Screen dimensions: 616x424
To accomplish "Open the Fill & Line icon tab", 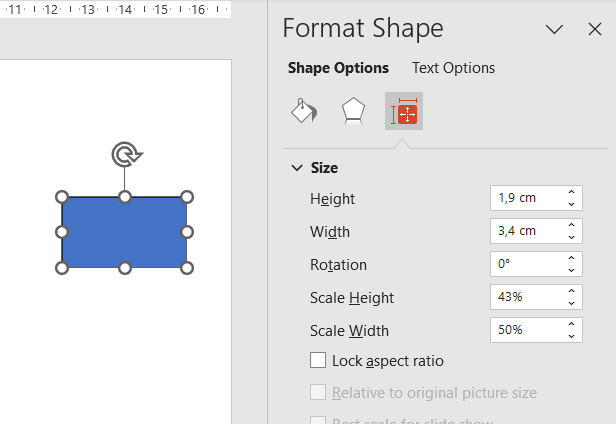I will tap(303, 111).
